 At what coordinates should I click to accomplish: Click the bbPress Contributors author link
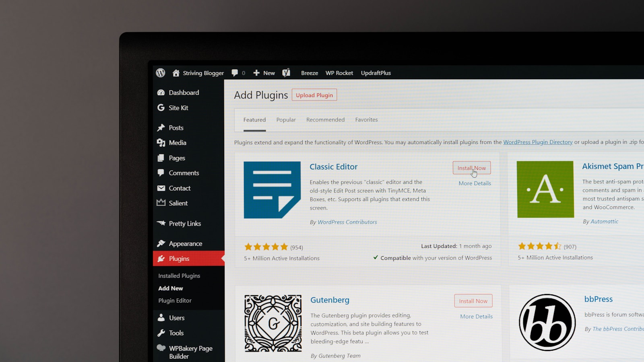(618, 329)
